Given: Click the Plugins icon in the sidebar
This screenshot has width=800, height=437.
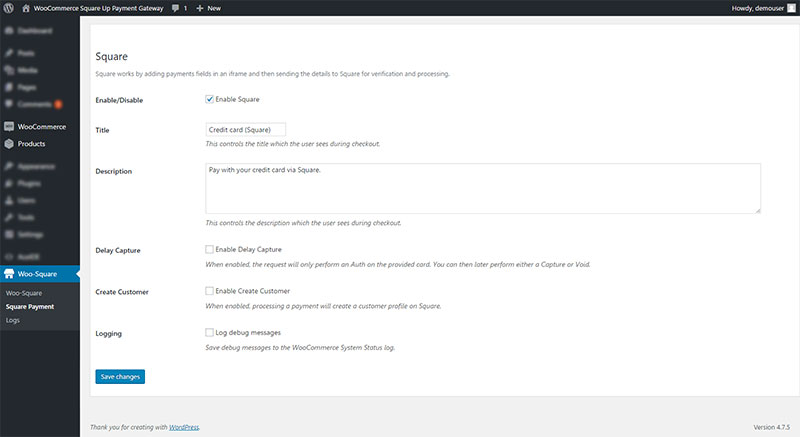Looking at the screenshot, I should coord(9,183).
